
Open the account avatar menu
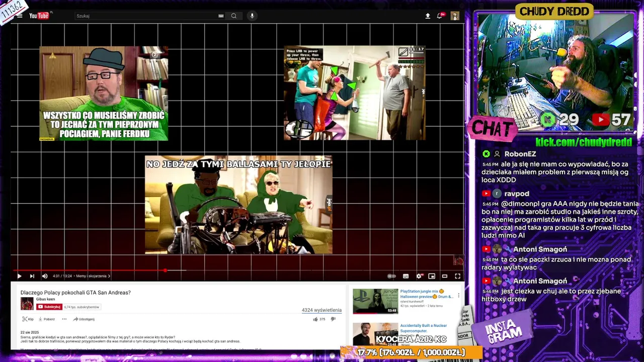click(455, 16)
